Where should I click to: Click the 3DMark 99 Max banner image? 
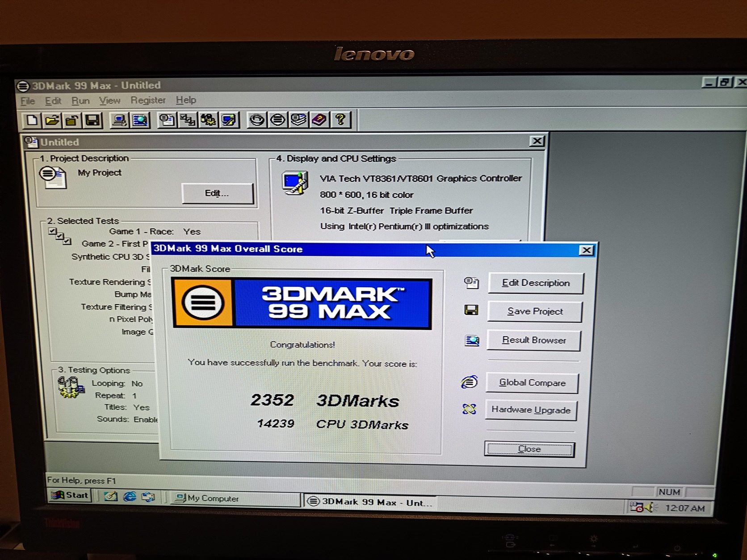coord(302,304)
